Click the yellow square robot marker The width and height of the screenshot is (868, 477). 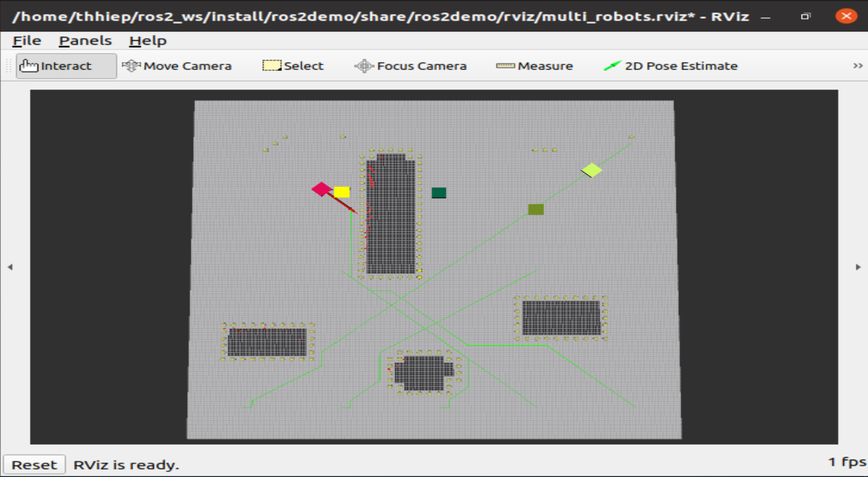[342, 192]
